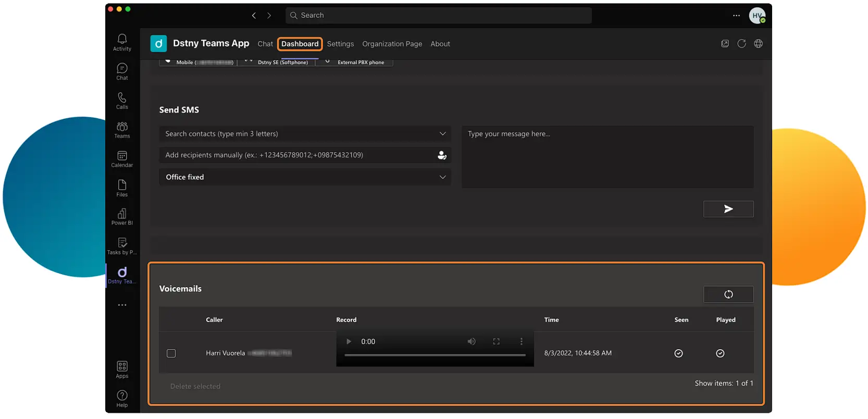Click the SMS message text area
The image size is (868, 419).
tap(607, 157)
